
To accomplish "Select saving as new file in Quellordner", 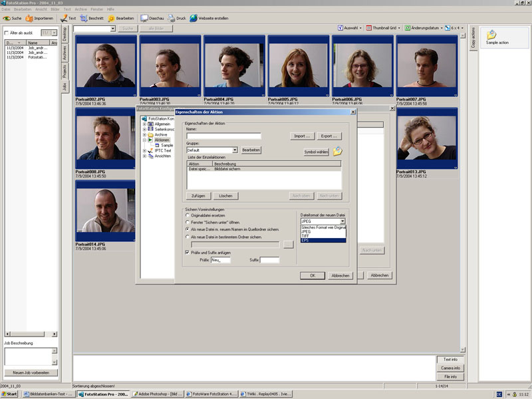I will tap(188, 229).
